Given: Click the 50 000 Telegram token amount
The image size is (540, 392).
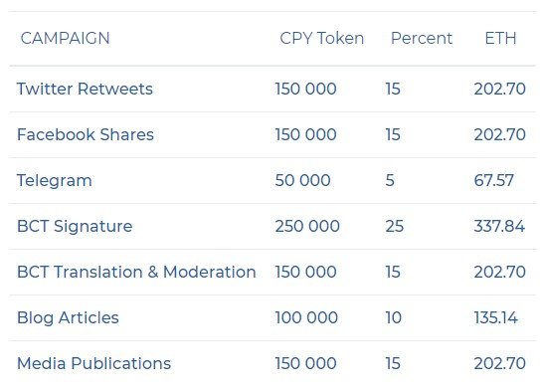Looking at the screenshot, I should 302,180.
